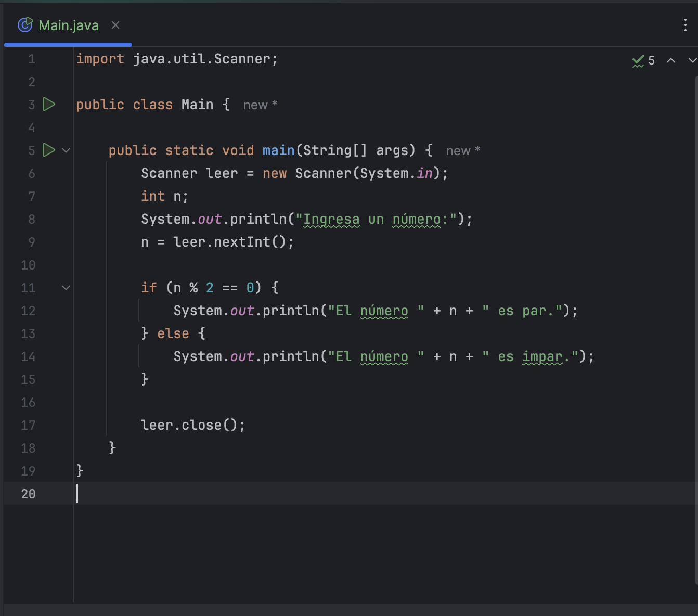Run the Main class from the line 3 gutter

point(49,104)
